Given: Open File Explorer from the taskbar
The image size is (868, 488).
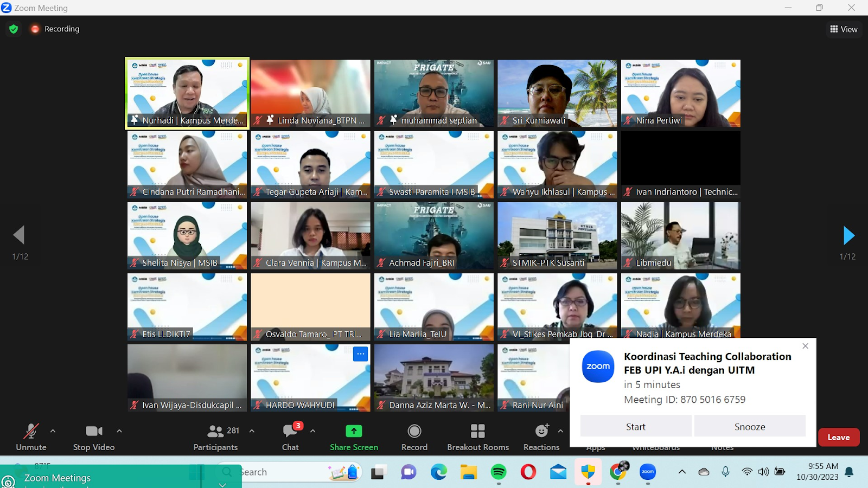Looking at the screenshot, I should [468, 472].
